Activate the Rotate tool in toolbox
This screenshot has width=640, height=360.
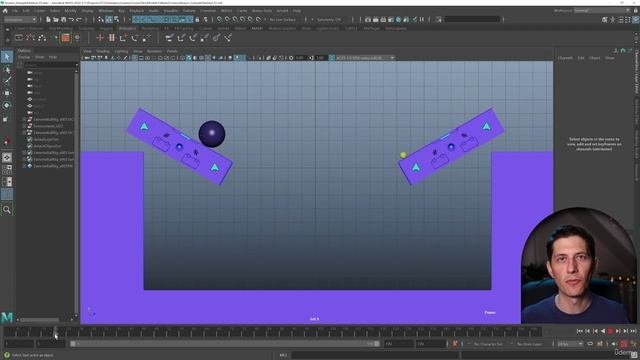(x=7, y=105)
